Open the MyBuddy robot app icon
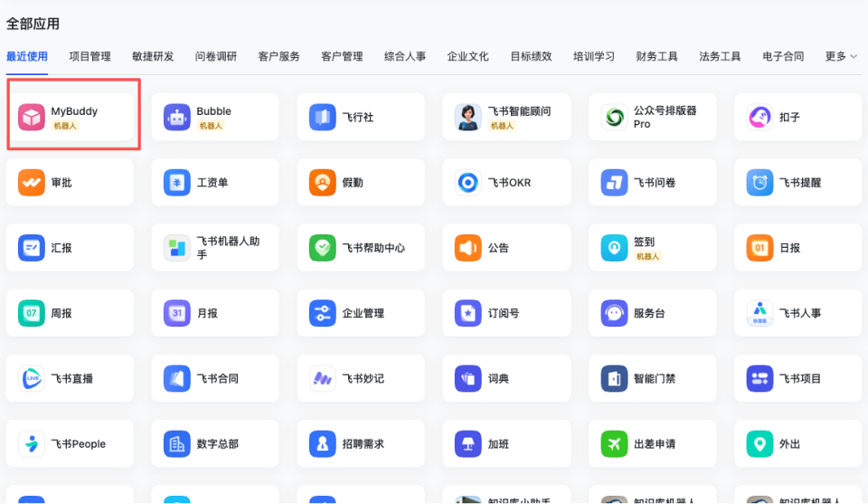This screenshot has width=868, height=504. (x=32, y=117)
